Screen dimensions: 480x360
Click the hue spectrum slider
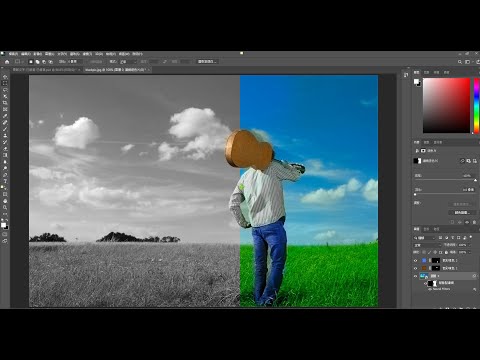476,106
